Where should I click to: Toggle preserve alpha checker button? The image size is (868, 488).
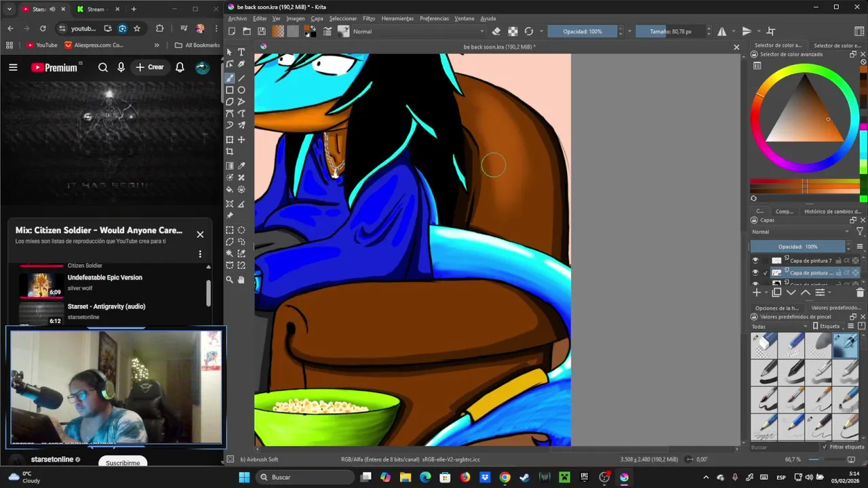[x=513, y=31]
